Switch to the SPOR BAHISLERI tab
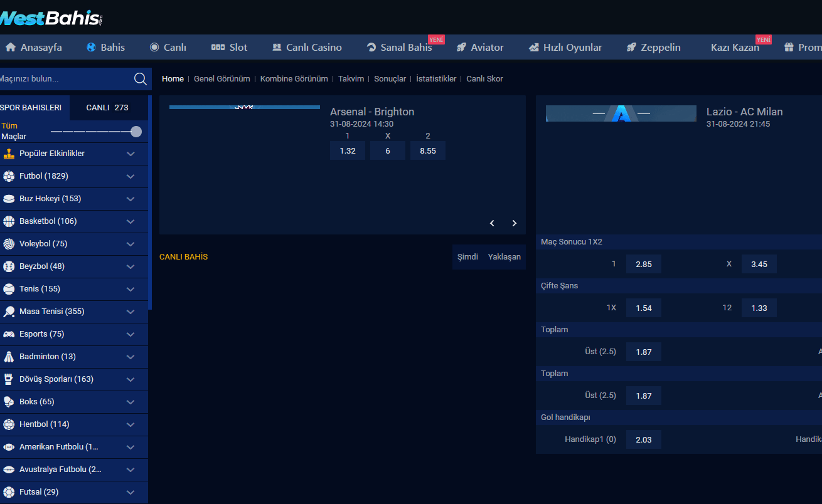The height and width of the screenshot is (504, 822). coord(33,108)
